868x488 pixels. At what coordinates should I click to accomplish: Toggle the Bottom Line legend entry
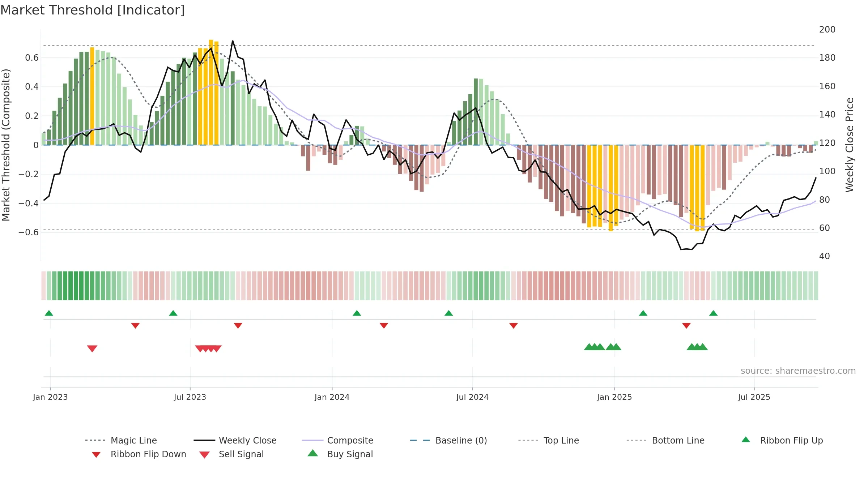[x=665, y=440]
